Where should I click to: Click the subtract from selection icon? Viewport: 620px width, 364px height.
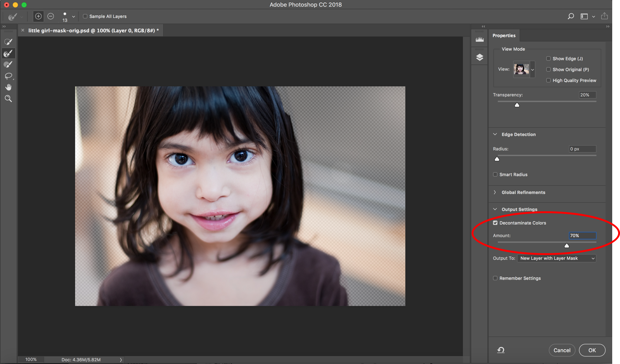[x=51, y=16]
